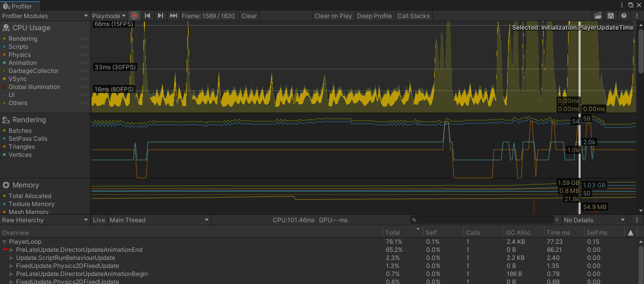The height and width of the screenshot is (284, 644).
Task: Clear the hierarchy search field
Action: click(557, 220)
